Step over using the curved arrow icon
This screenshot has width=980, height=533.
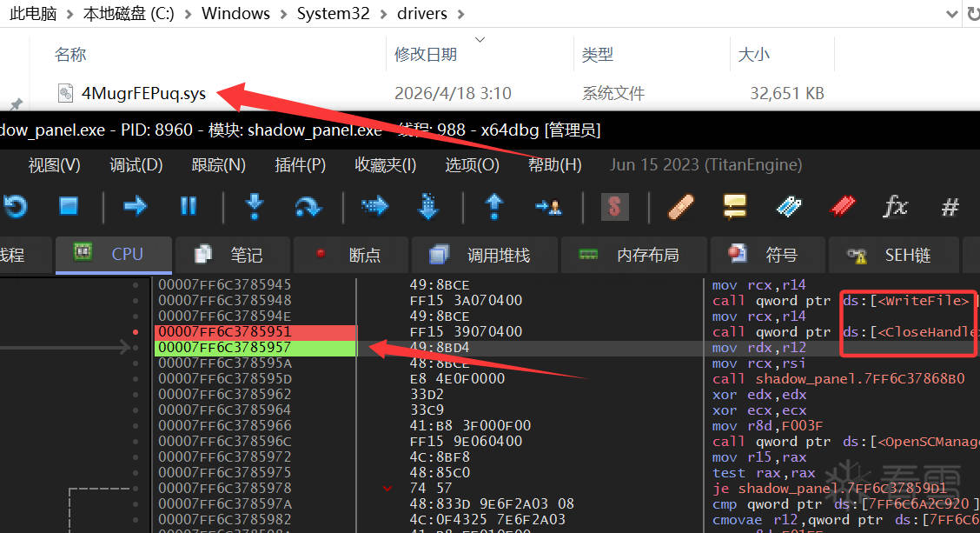pyautogui.click(x=308, y=206)
